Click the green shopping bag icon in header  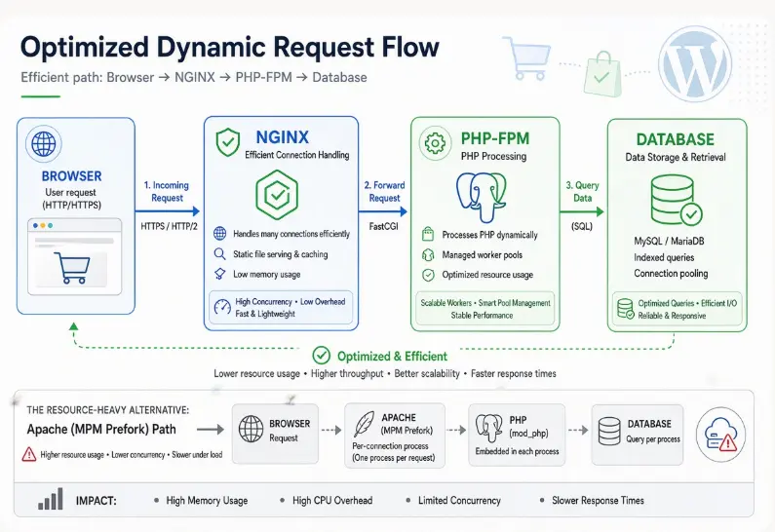point(602,74)
